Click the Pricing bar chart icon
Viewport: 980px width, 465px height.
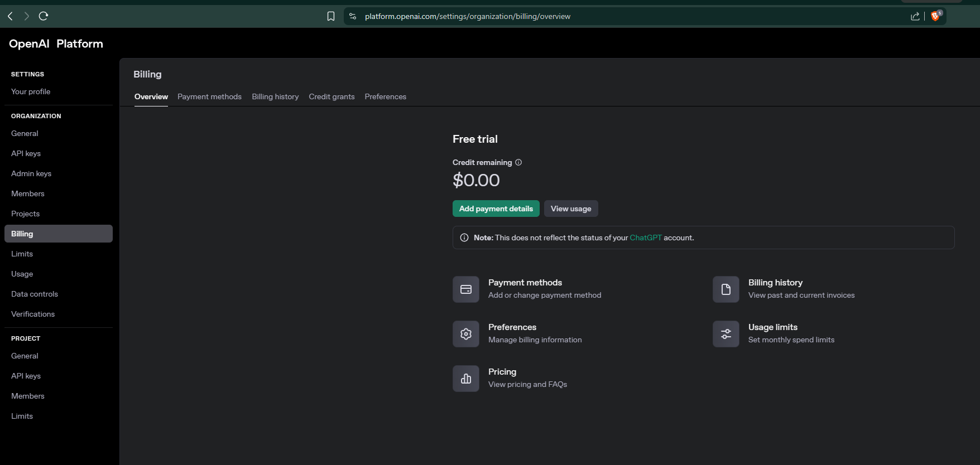click(466, 379)
